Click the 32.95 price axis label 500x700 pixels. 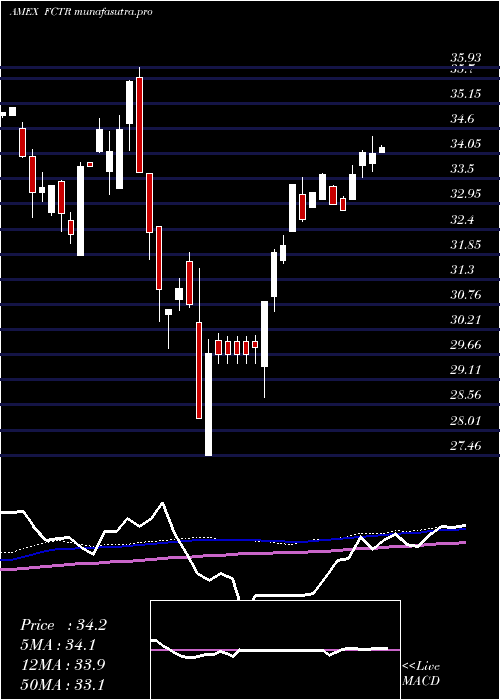point(466,194)
